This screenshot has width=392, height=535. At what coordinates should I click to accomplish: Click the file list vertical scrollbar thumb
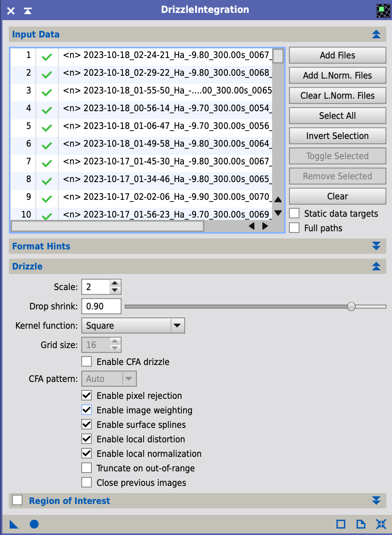click(278, 56)
